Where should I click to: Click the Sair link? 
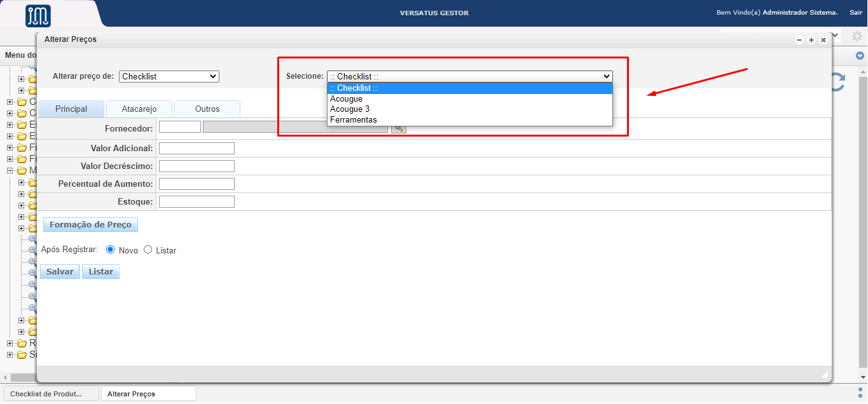[x=855, y=12]
